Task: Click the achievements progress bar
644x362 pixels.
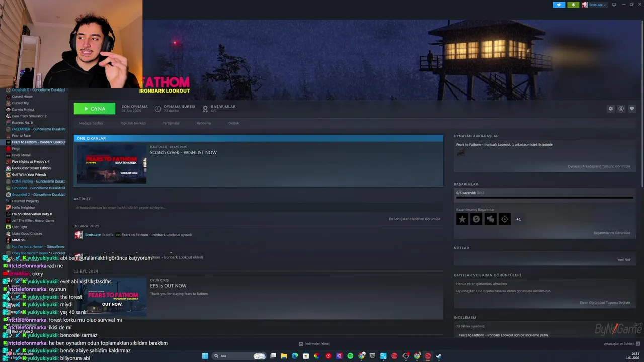Action: pyautogui.click(x=545, y=198)
